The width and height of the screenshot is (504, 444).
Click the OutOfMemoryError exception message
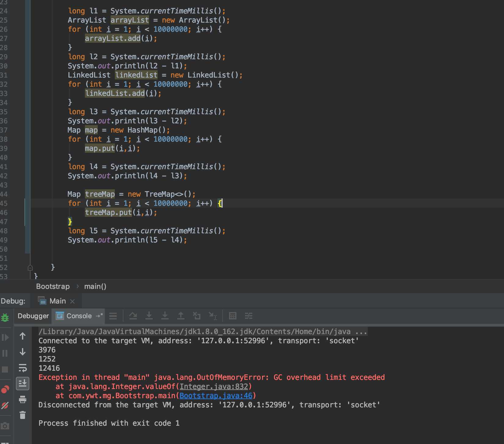coord(212,377)
